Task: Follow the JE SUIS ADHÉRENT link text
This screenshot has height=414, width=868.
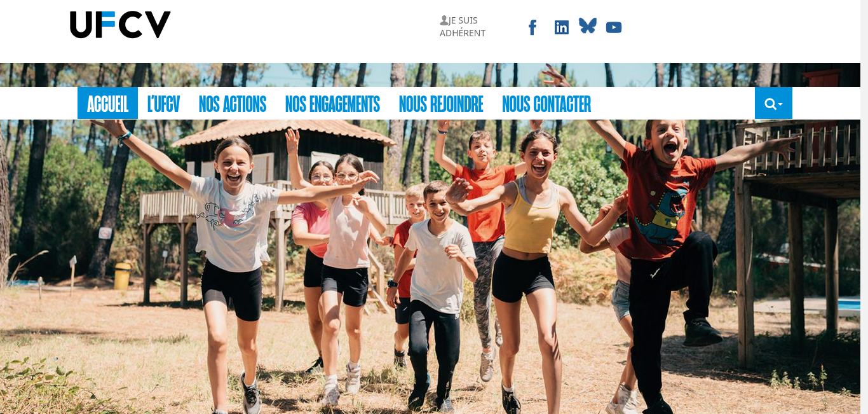Action: pyautogui.click(x=463, y=27)
